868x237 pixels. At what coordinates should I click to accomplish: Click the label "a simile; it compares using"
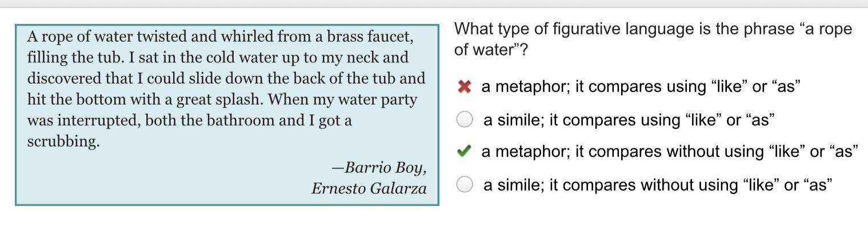pos(629,120)
